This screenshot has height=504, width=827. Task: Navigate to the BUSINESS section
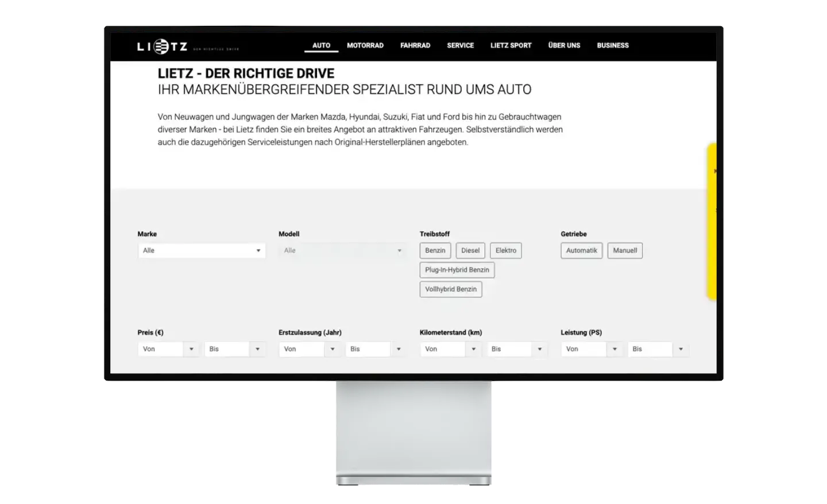[x=613, y=45]
